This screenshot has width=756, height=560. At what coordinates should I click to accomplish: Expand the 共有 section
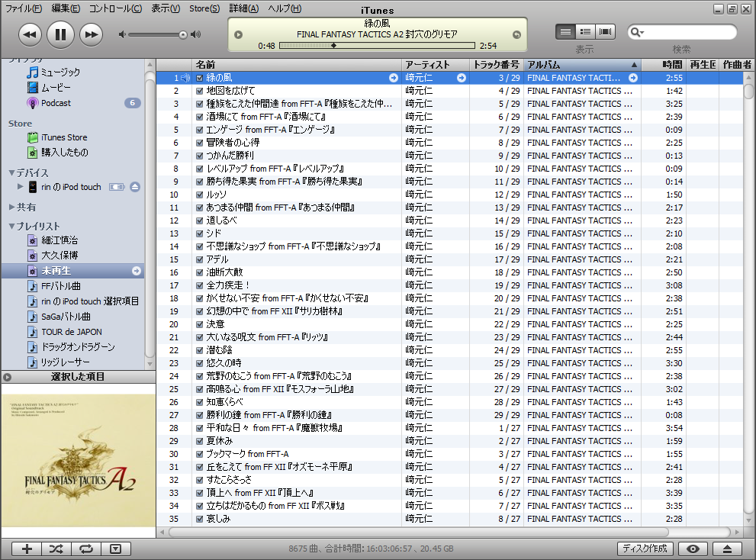point(11,207)
